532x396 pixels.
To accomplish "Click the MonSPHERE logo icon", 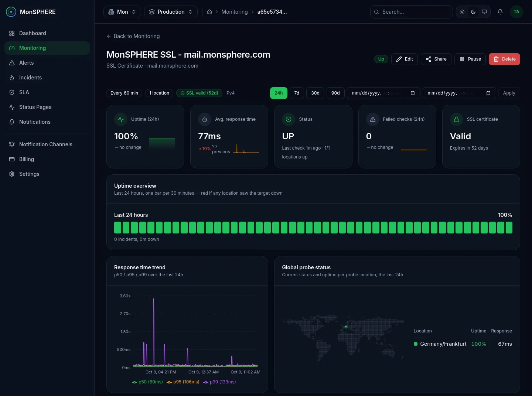I will click(11, 12).
